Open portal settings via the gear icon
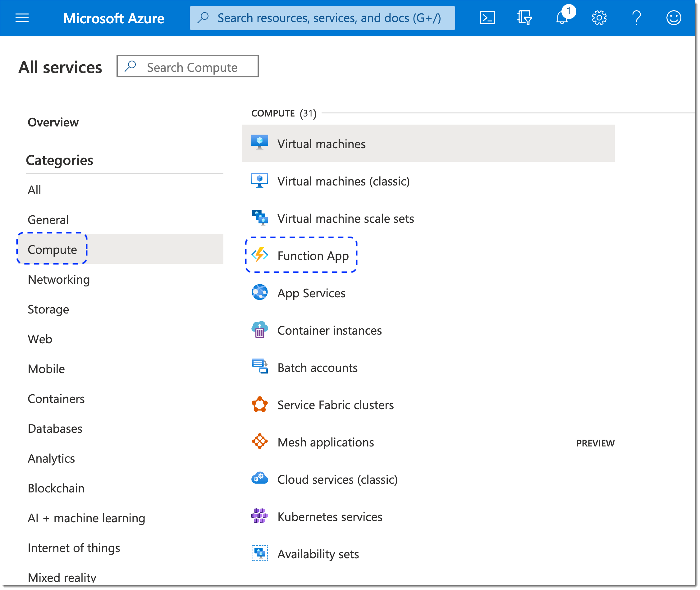Image resolution: width=700 pixels, height=590 pixels. point(599,18)
